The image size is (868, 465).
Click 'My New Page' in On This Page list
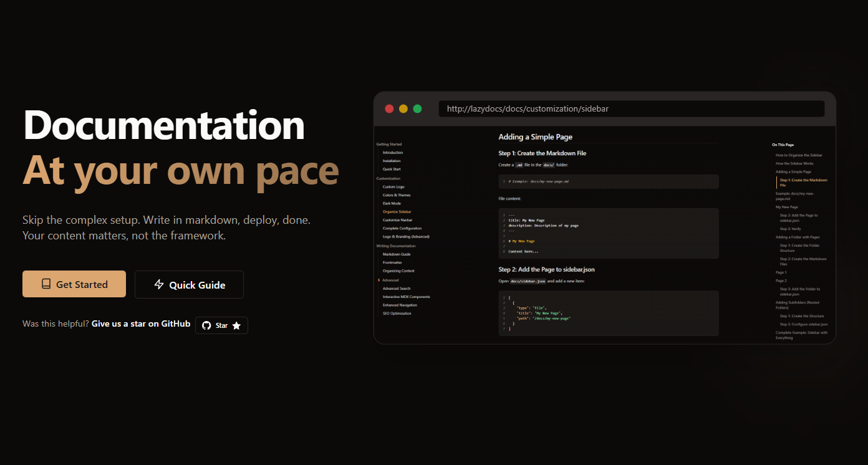pyautogui.click(x=787, y=206)
